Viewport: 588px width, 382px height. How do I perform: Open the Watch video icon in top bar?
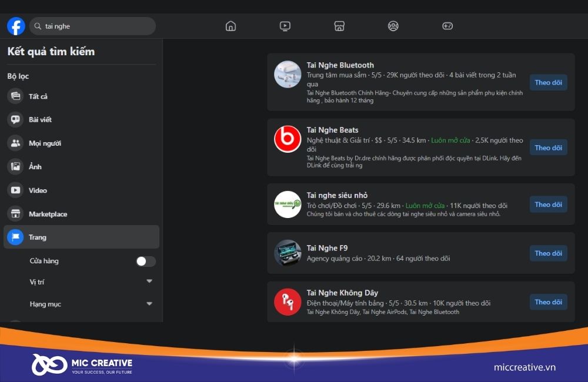point(285,26)
